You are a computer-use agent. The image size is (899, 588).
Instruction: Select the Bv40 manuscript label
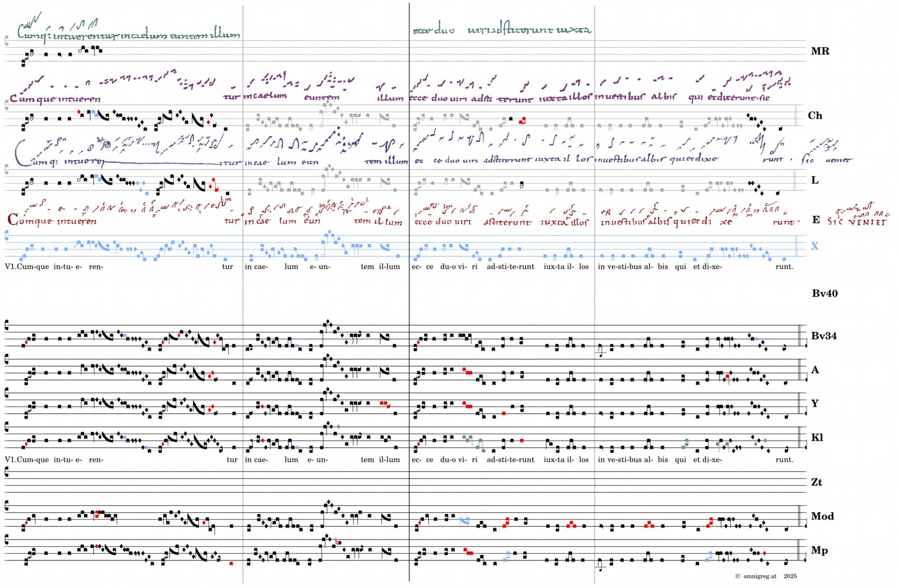pyautogui.click(x=824, y=294)
